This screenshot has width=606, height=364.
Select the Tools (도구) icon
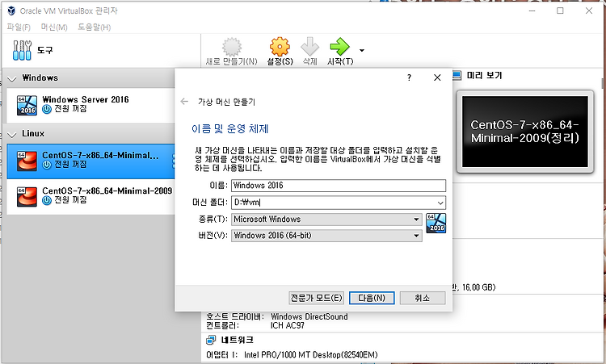coord(22,50)
